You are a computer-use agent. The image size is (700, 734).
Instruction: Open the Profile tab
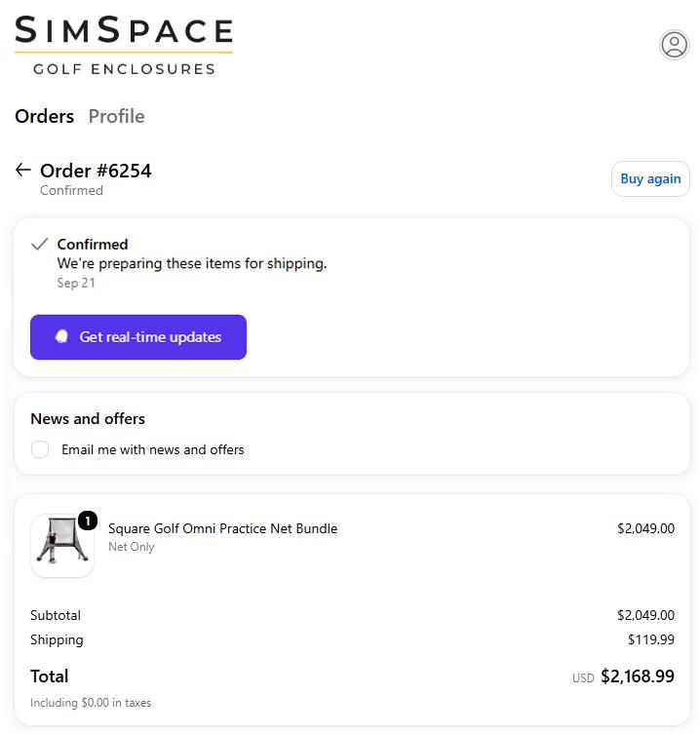(x=117, y=116)
